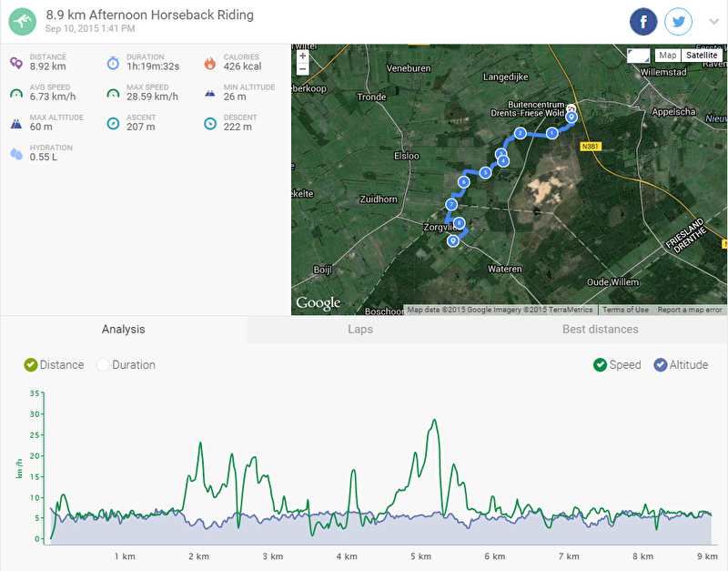Share workout on Twitter
Screen dimensions: 728x571
678,21
